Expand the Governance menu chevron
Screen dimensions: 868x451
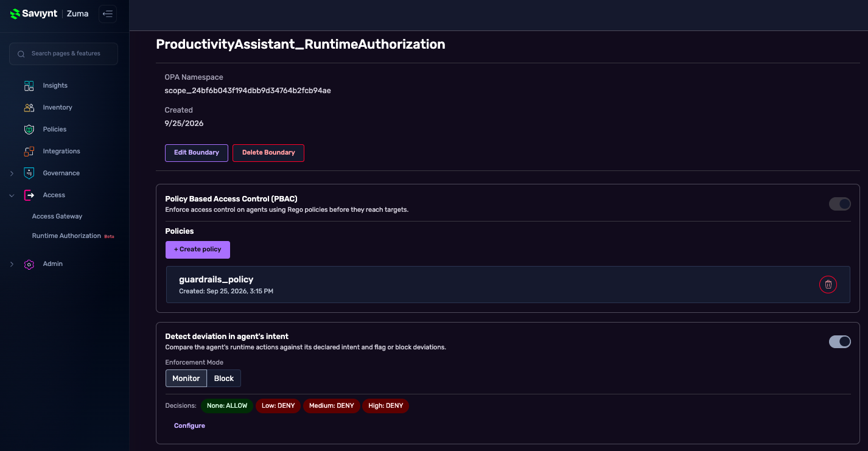(12, 173)
